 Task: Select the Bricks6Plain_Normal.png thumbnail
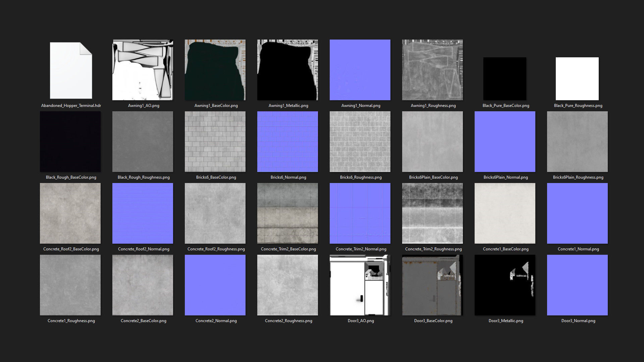click(505, 141)
